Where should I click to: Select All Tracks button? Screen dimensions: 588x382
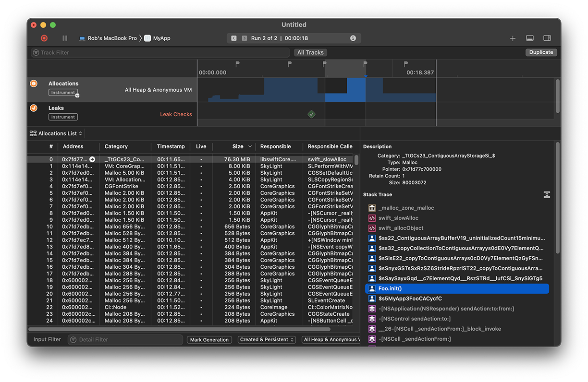coord(310,52)
